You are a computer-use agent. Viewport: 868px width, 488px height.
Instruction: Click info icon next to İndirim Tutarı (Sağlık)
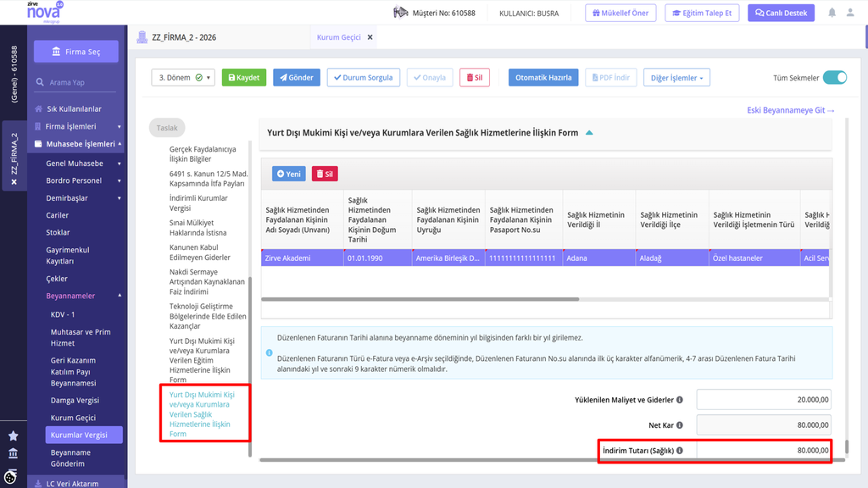coord(679,451)
